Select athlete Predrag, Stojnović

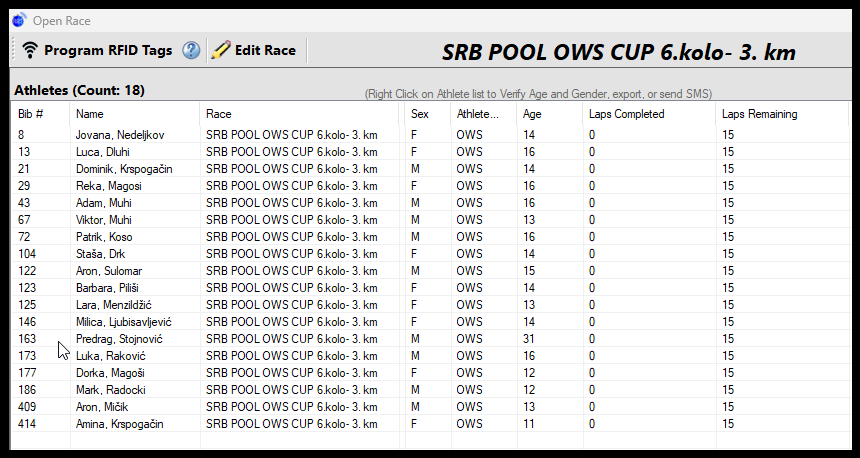[431, 339]
